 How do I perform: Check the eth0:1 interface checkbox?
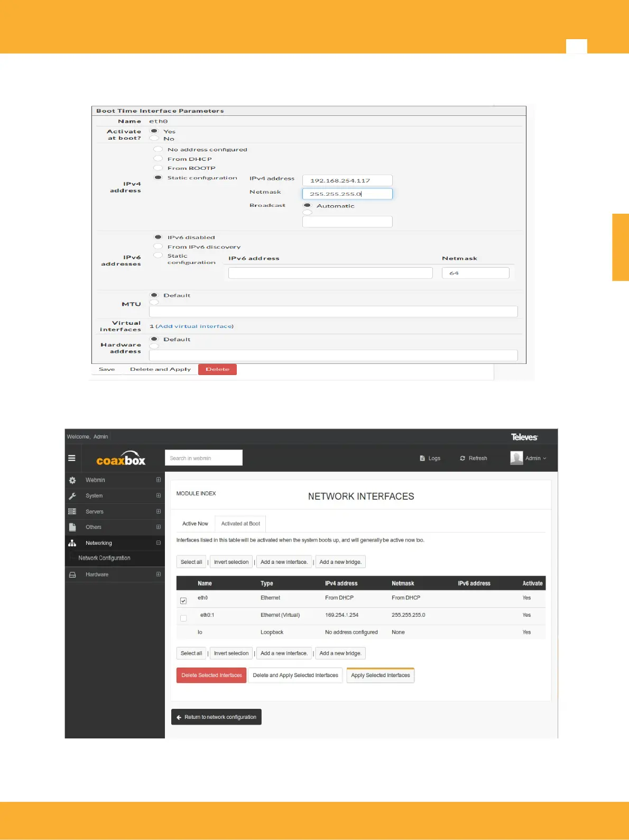click(x=183, y=618)
